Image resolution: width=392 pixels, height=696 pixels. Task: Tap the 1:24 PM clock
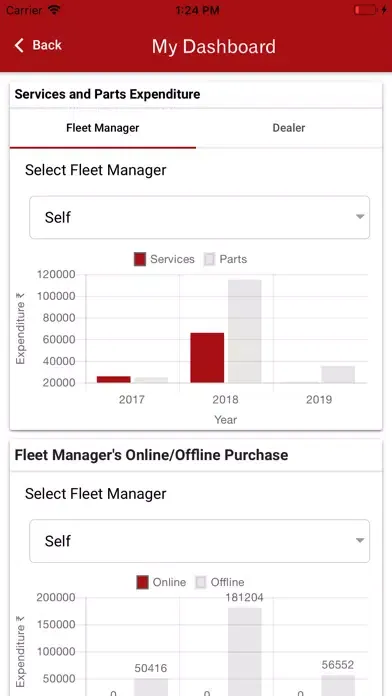(x=197, y=10)
